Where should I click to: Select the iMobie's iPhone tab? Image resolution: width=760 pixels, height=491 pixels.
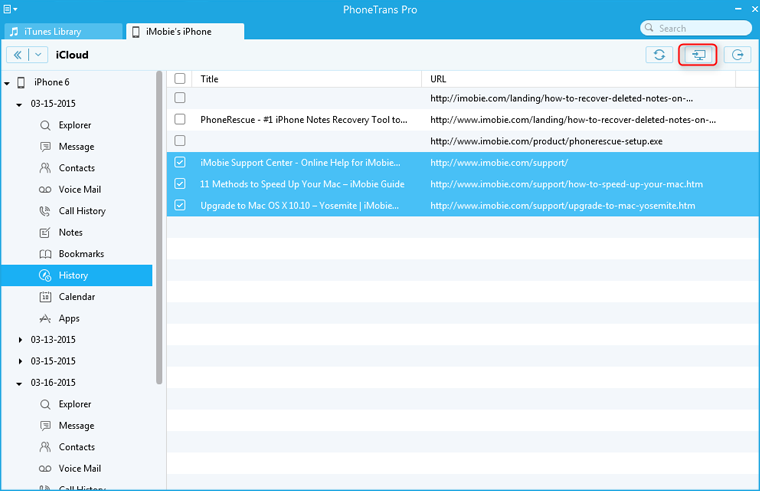(x=185, y=32)
